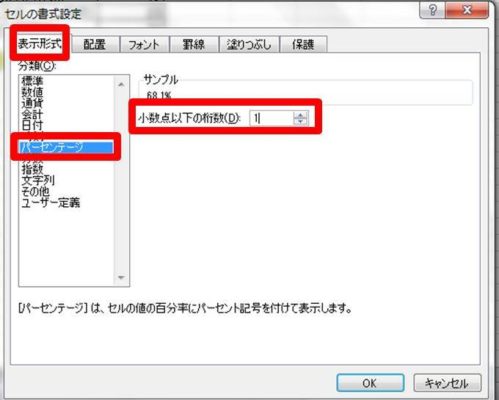499x400 pixels.
Task: Click the help question mark icon
Action: point(432,10)
